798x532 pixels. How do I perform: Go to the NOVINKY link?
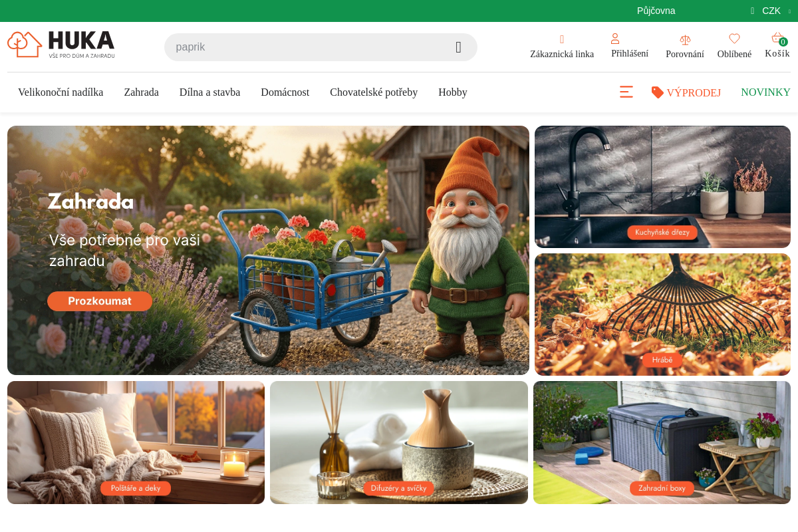[765, 92]
